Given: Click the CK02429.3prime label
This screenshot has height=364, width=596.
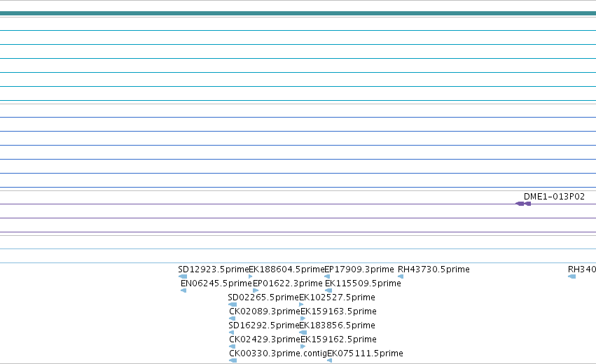Looking at the screenshot, I should pyautogui.click(x=265, y=339).
